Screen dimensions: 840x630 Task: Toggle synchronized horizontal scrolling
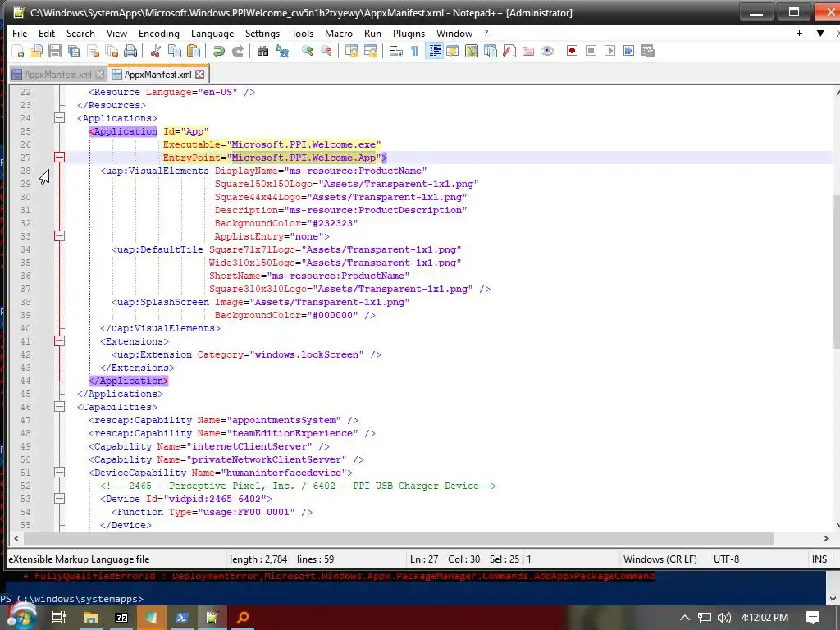click(371, 51)
